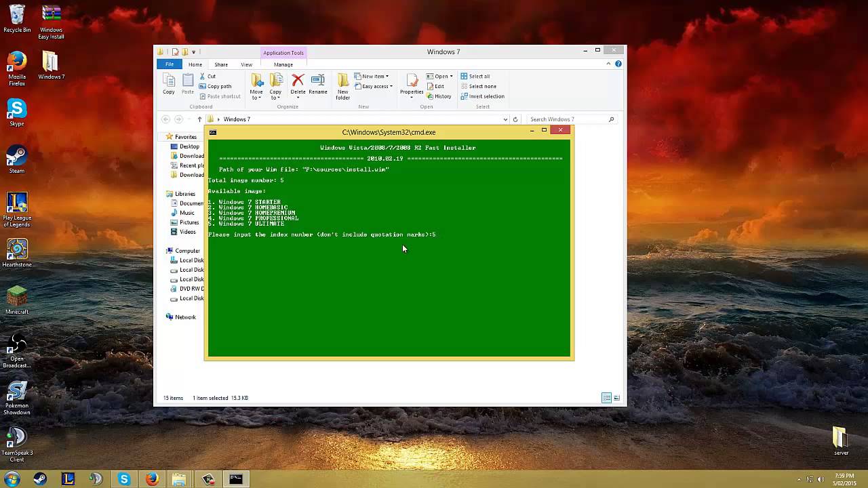Click the Cut command in the Clipboard group
The image size is (868, 488).
coord(208,77)
